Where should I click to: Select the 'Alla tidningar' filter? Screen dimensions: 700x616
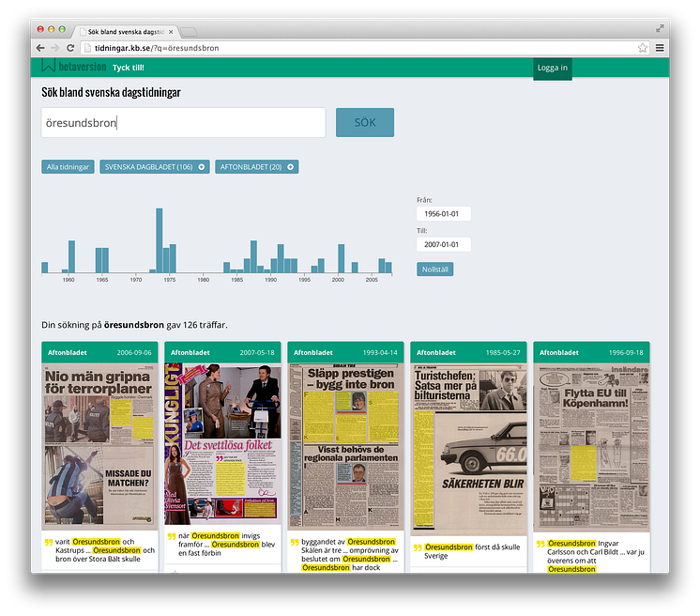[x=68, y=167]
